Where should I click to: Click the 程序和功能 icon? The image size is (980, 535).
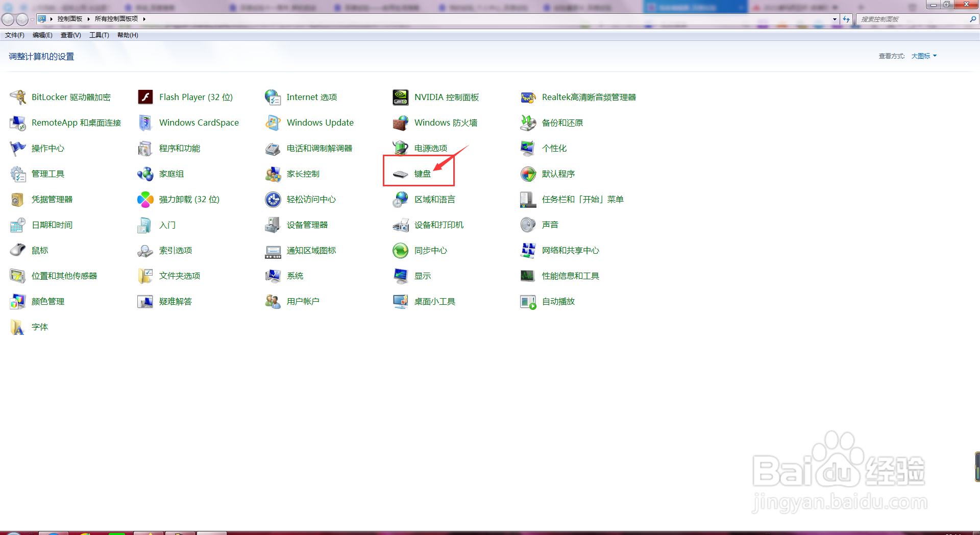pos(145,148)
